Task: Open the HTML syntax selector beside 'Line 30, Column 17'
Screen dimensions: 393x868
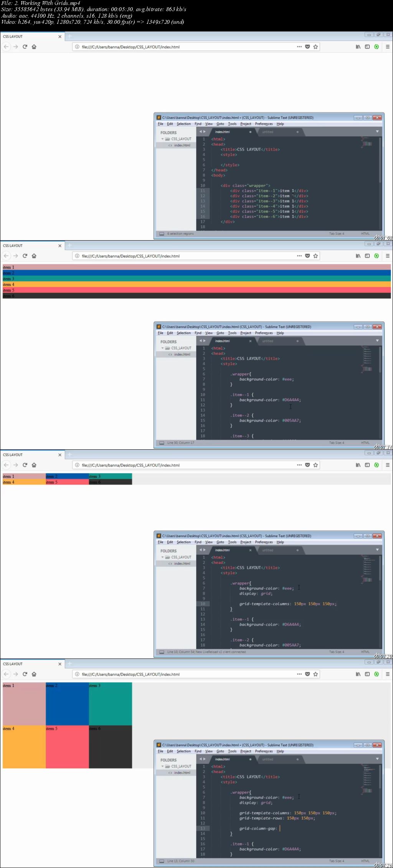Action: coord(365,443)
